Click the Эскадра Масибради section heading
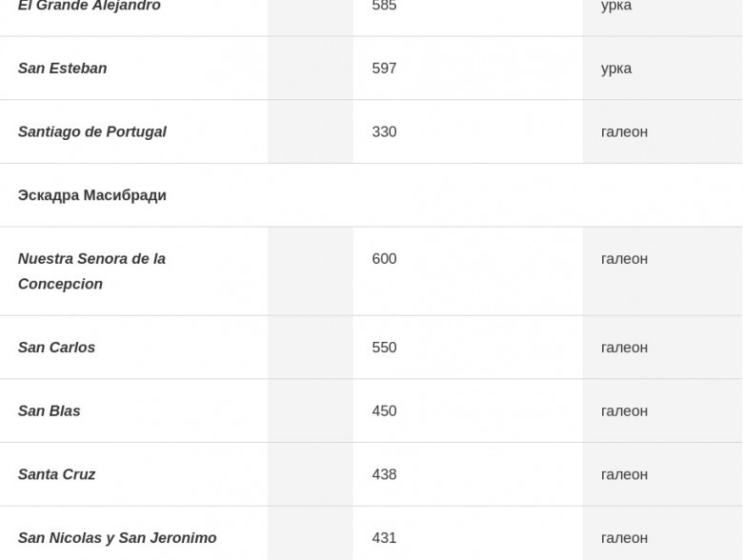The width and height of the screenshot is (743, 560). [92, 195]
